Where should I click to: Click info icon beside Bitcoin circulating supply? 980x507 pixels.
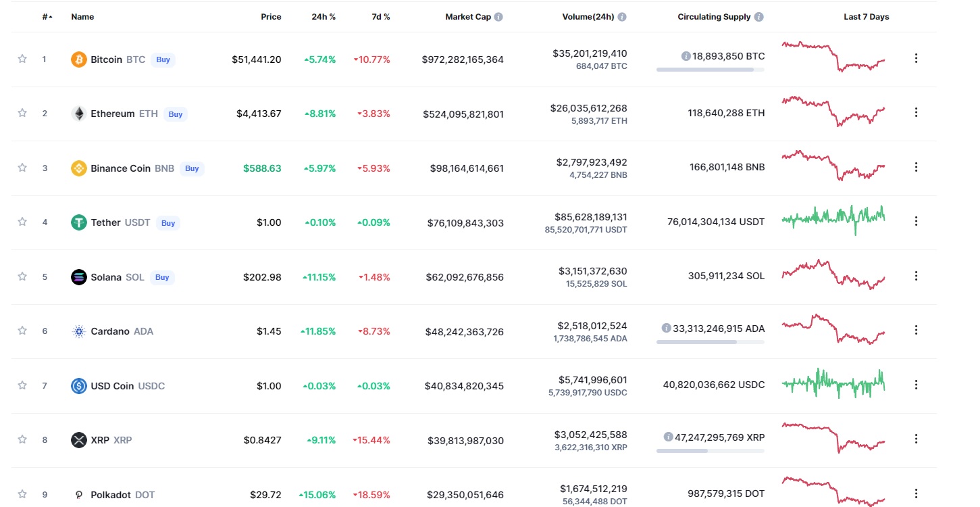point(686,56)
